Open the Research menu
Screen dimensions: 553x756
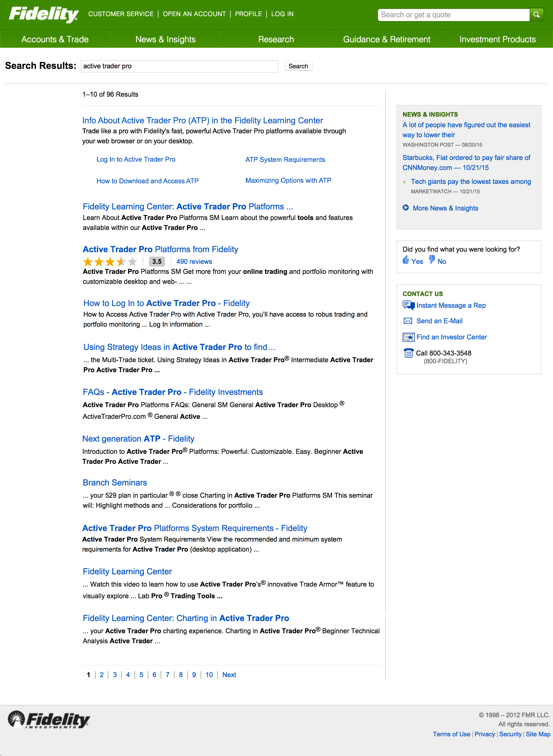276,39
